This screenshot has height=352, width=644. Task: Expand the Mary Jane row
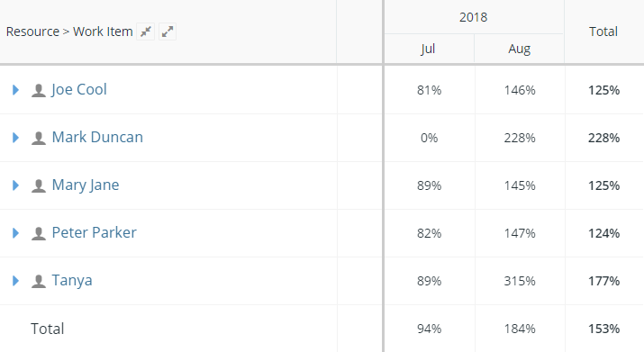pos(15,185)
